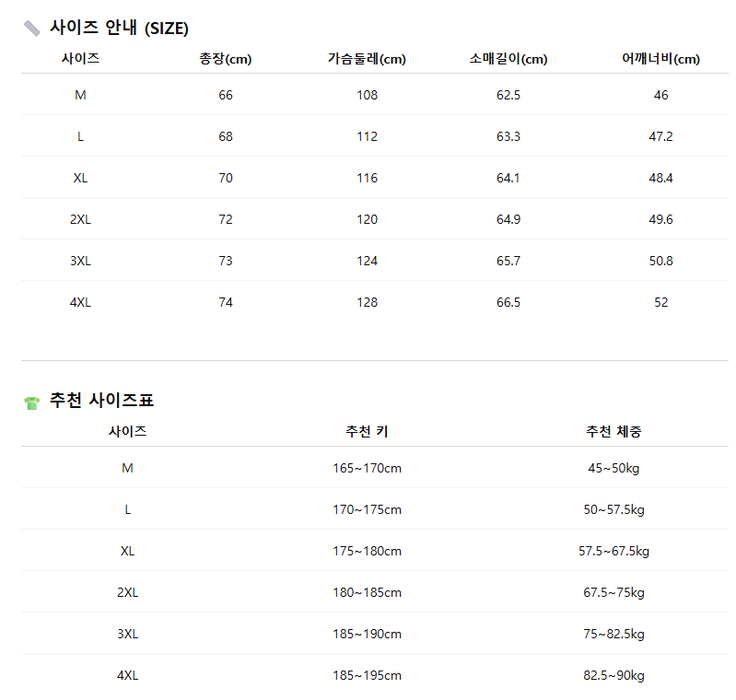Click recommended weight 57.5~67.5kg
The width and height of the screenshot is (736, 700).
pos(613,551)
